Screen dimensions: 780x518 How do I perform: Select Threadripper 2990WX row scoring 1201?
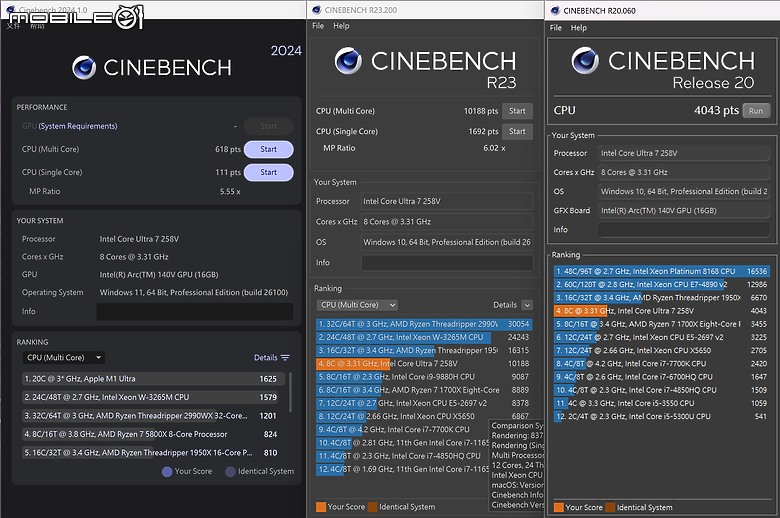click(x=153, y=415)
